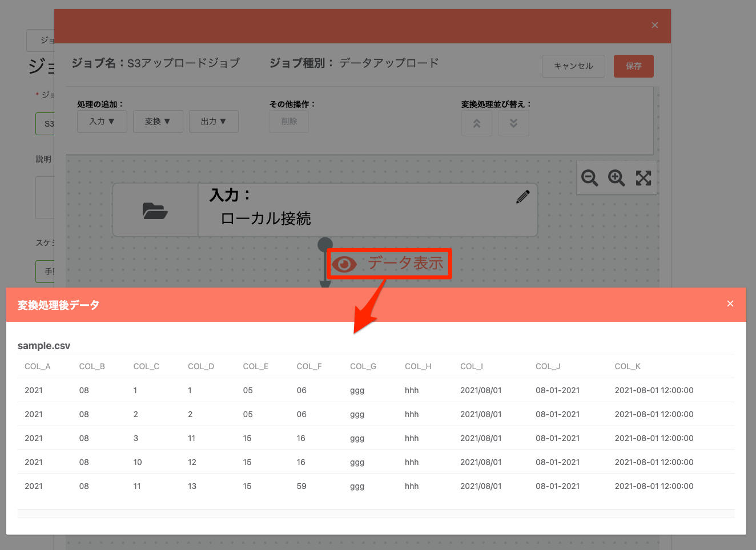This screenshot has height=550, width=756.
Task: Click the pencil icon to edit the input node
Action: tap(522, 196)
